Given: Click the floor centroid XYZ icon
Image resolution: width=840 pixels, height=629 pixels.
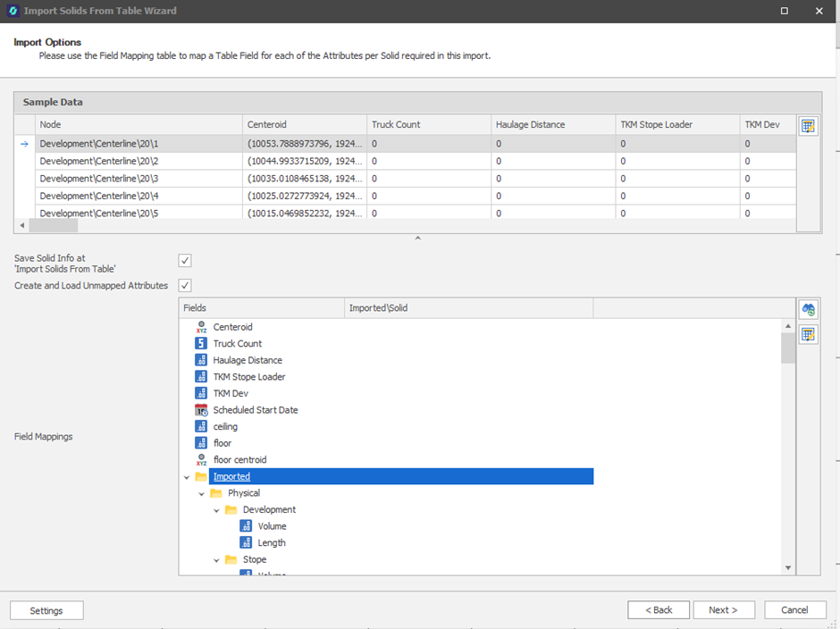Looking at the screenshot, I should click(x=201, y=460).
